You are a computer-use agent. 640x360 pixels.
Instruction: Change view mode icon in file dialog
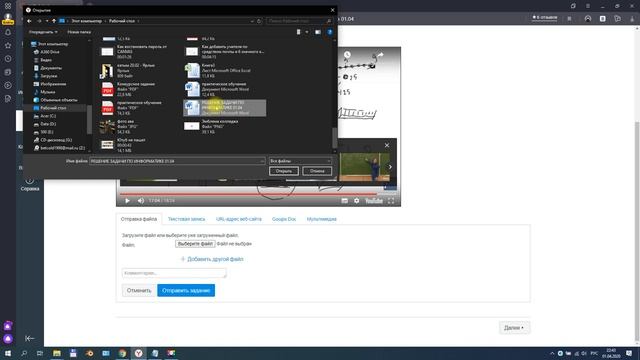tap(298, 32)
